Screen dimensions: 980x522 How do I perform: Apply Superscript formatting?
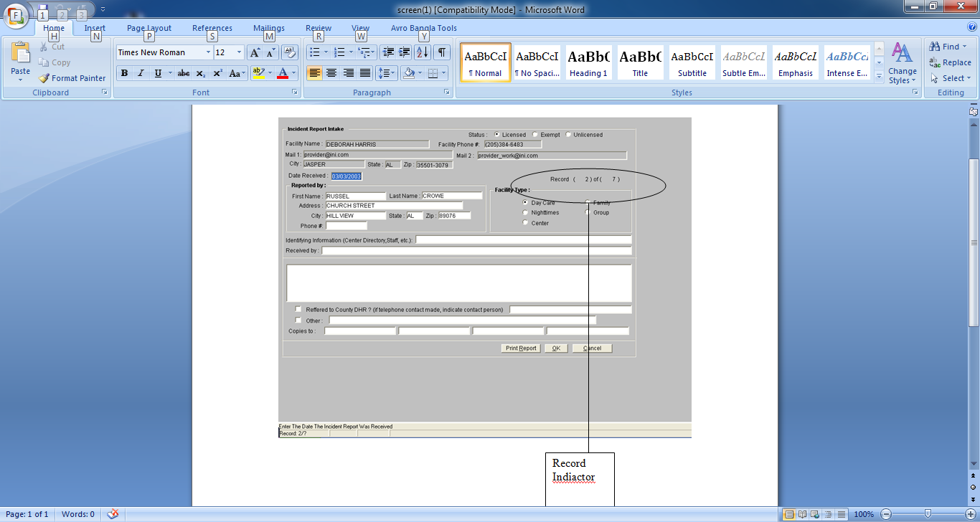(217, 73)
